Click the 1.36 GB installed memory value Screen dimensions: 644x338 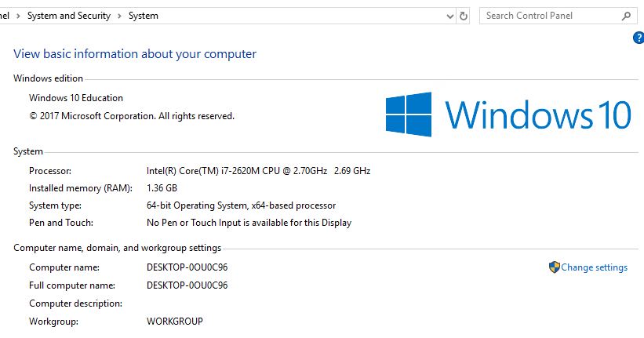(x=162, y=188)
